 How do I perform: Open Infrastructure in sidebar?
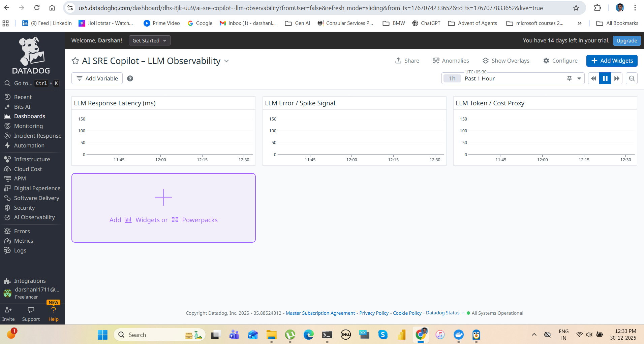pyautogui.click(x=32, y=159)
